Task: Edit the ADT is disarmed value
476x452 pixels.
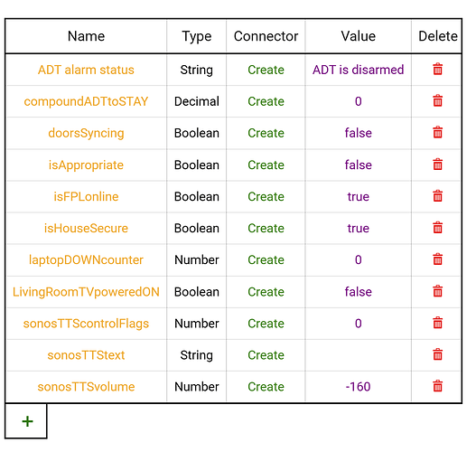Action: 359,70
